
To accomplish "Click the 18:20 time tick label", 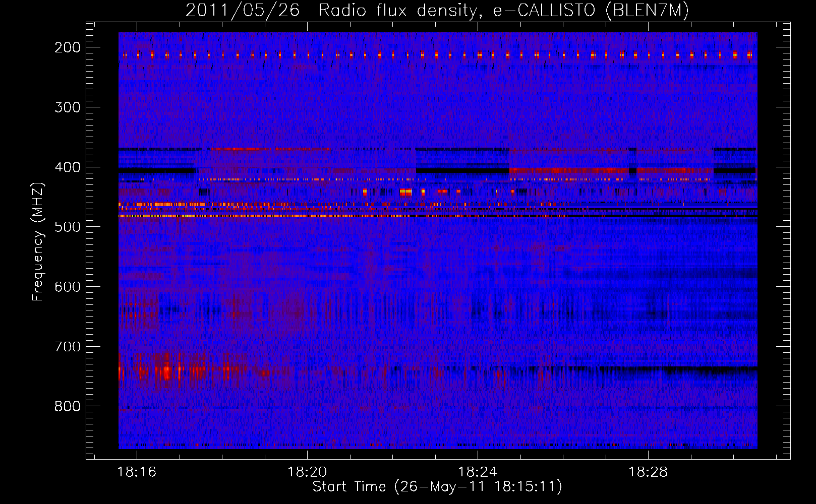I will tap(307, 472).
